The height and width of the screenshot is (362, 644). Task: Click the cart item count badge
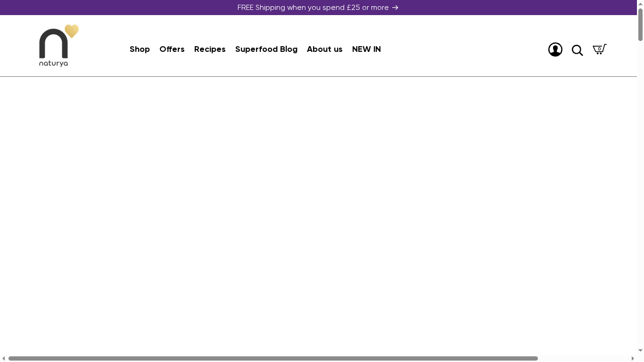pos(599,49)
